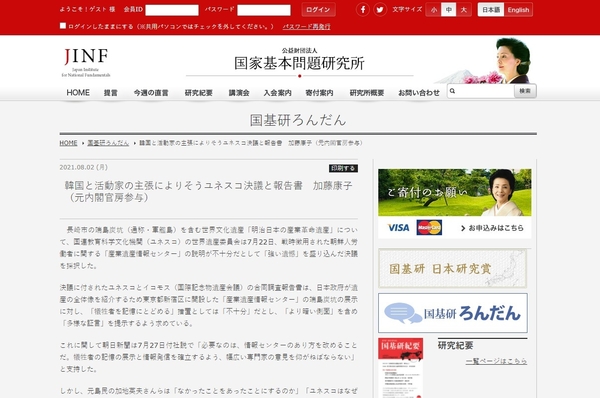
Task: Open the 今週の直言 menu
Action: tap(151, 93)
